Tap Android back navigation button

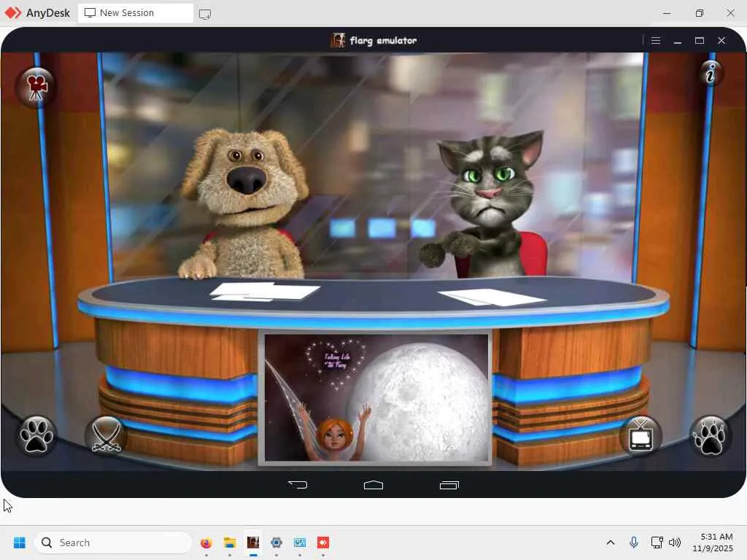point(298,485)
